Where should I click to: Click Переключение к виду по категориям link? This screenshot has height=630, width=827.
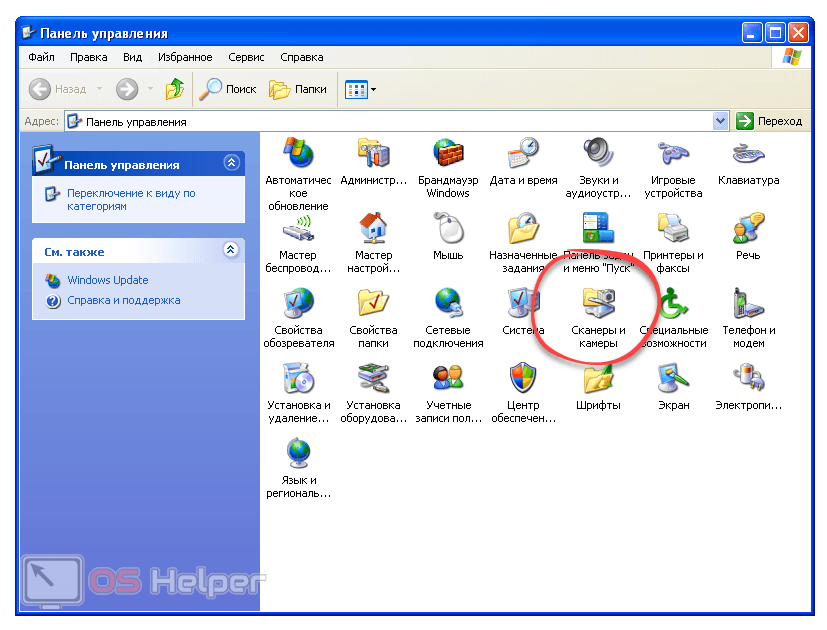(x=130, y=199)
